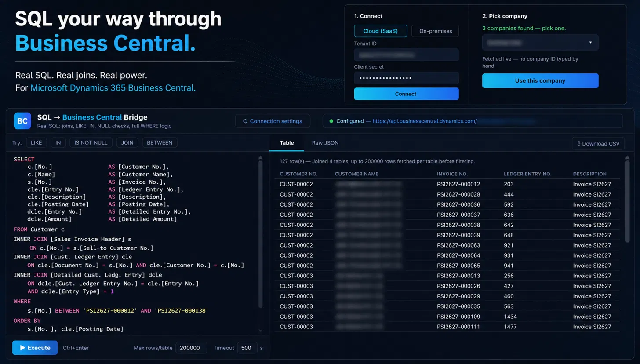Image resolution: width=640 pixels, height=364 pixels.
Task: Click the 'FROM Customer c' line
Action: point(39,229)
